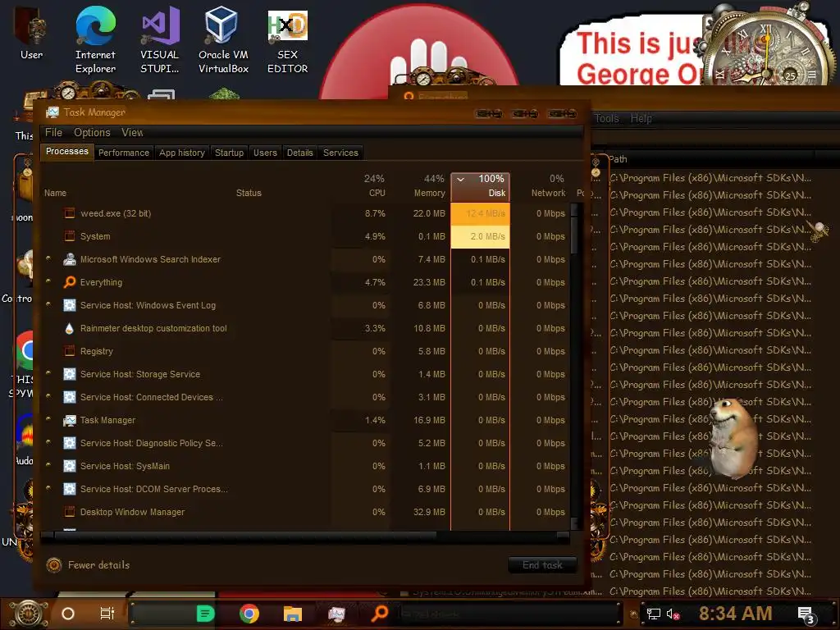Select the System process icon
840x630 pixels.
pyautogui.click(x=69, y=236)
